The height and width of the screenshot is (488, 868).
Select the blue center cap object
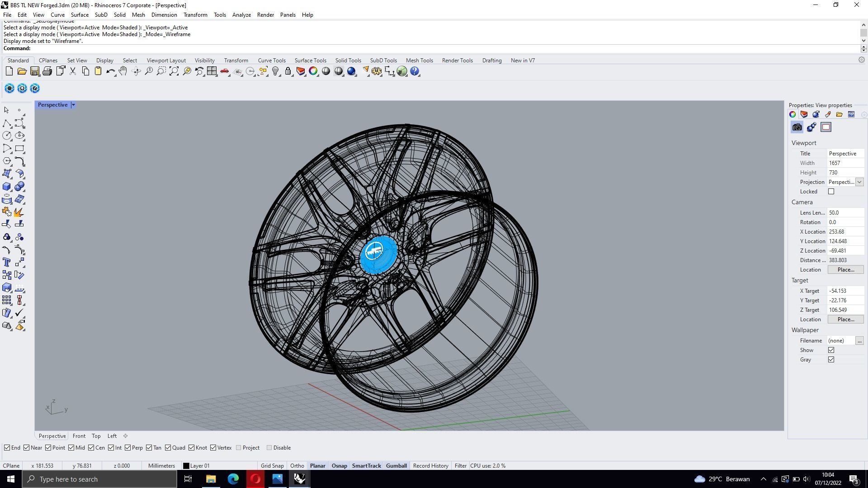(x=379, y=255)
